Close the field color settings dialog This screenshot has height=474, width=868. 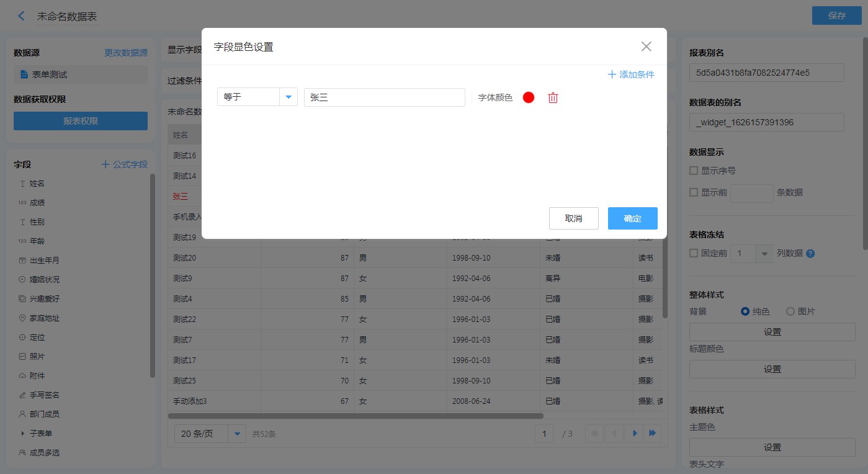(646, 47)
